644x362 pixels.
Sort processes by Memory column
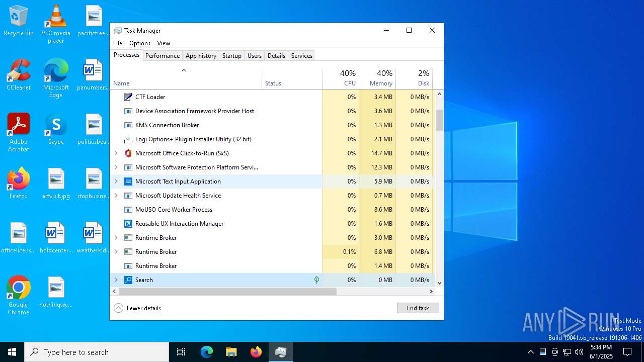click(377, 77)
